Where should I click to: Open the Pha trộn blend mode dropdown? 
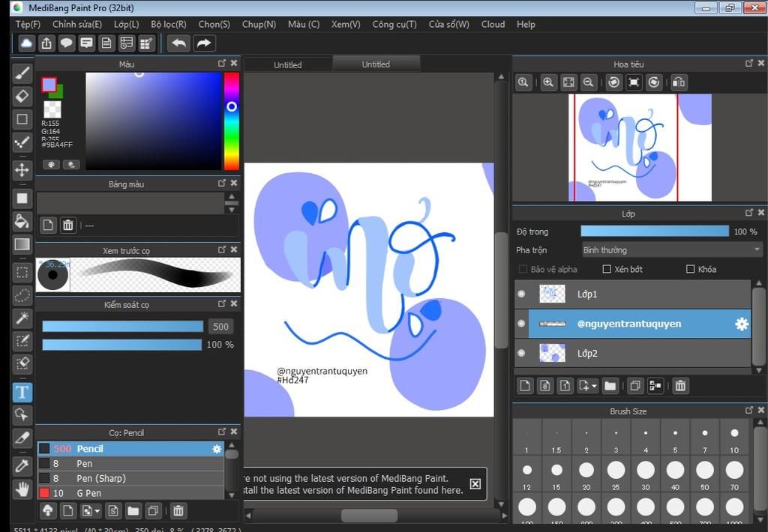pyautogui.click(x=671, y=250)
